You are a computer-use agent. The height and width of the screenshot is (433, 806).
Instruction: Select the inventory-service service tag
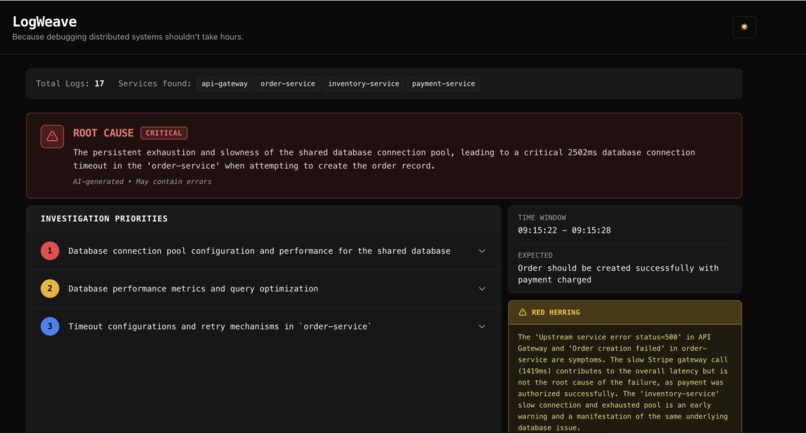[x=363, y=84]
